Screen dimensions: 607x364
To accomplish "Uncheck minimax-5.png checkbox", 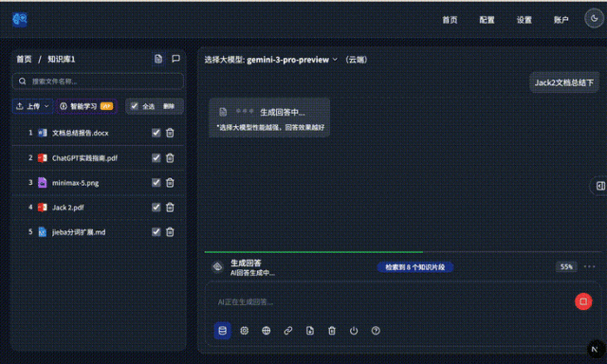I will click(156, 183).
